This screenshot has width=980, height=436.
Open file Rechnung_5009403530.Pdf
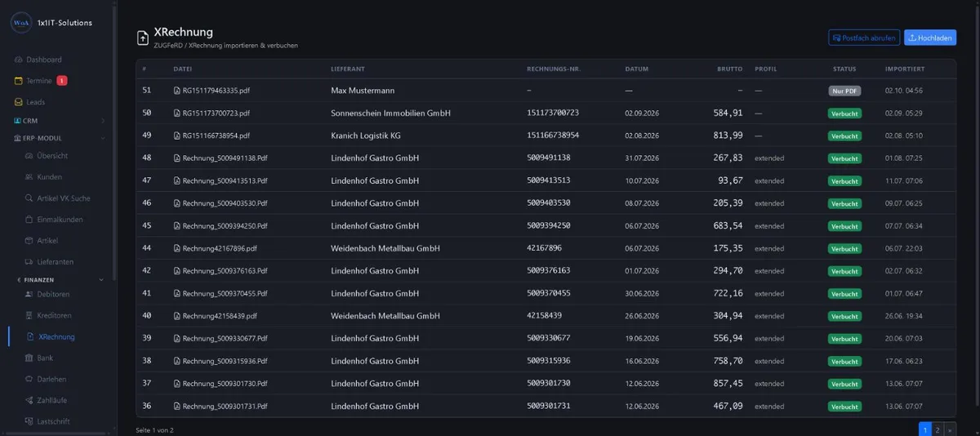pos(225,203)
